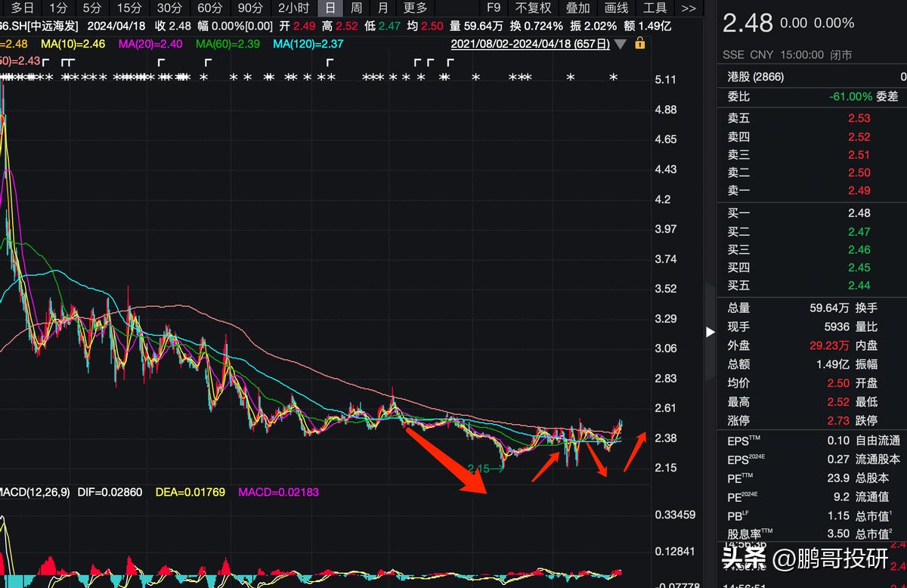
Task: Expand the date range dropdown triangle
Action: pyautogui.click(x=621, y=45)
